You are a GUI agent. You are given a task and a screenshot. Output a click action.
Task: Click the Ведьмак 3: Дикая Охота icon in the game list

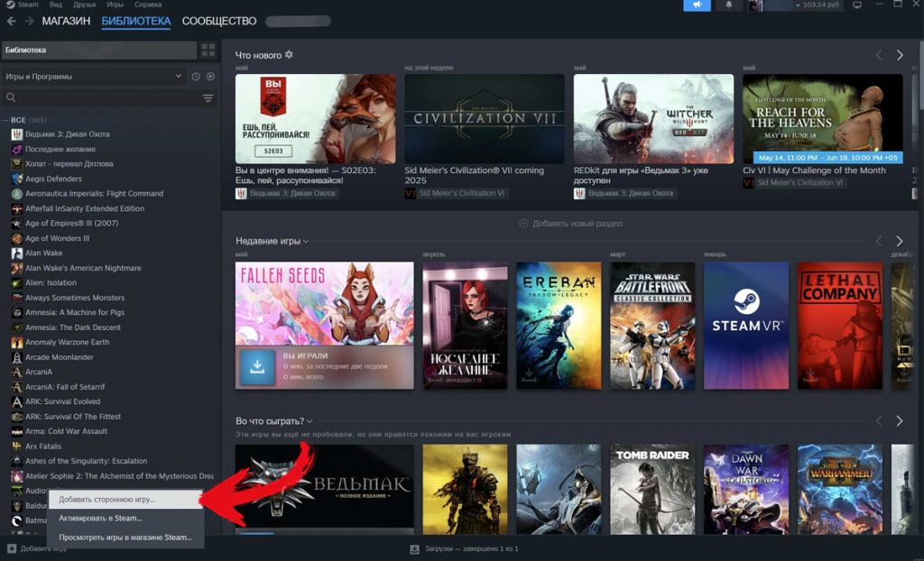(x=17, y=134)
